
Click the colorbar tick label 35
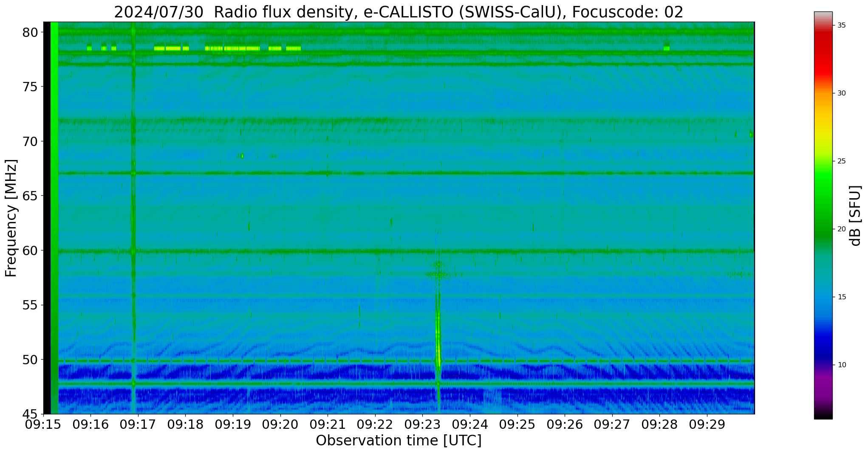[x=842, y=25]
